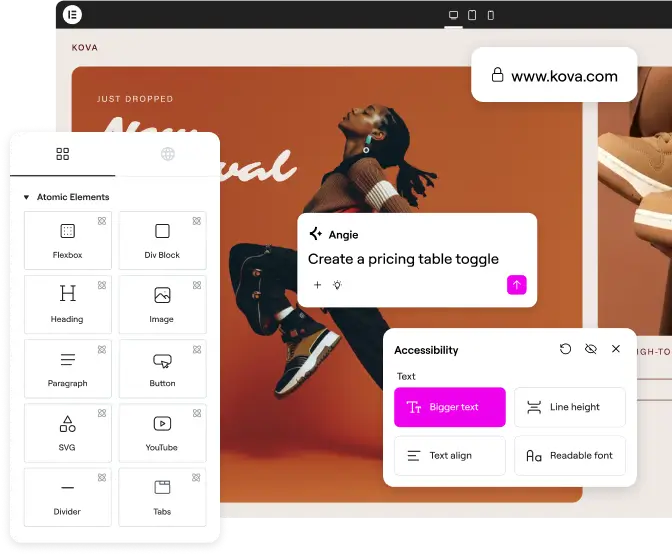Image resolution: width=672 pixels, height=558 pixels.
Task: Open the plus menu in Angie prompt
Action: tap(318, 285)
